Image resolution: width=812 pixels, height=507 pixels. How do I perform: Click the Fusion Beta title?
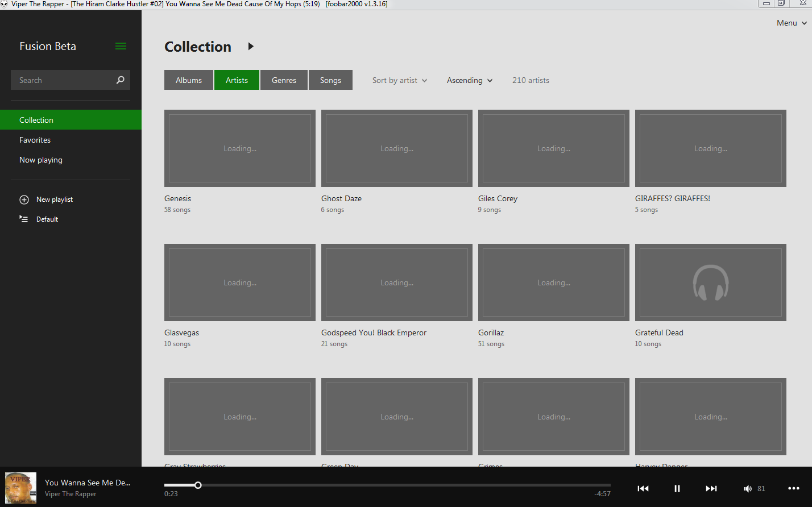point(48,46)
